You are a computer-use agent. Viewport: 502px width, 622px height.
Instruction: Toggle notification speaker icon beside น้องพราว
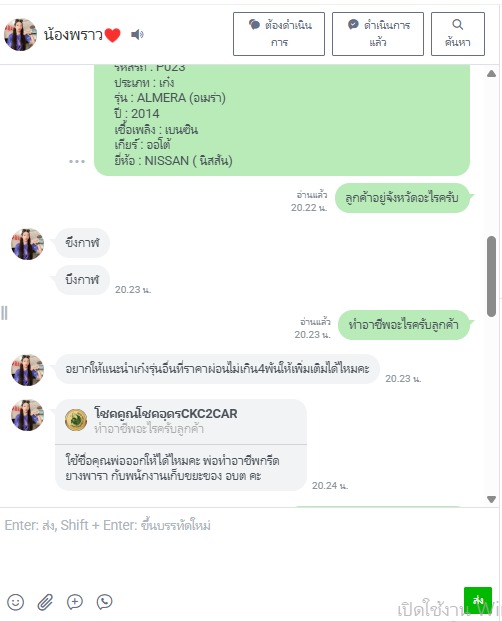pyautogui.click(x=137, y=35)
